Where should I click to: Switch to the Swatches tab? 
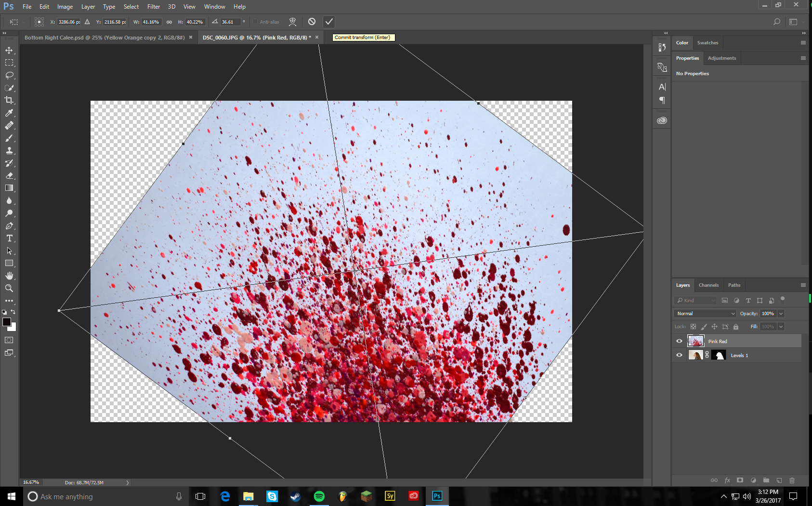(x=707, y=43)
